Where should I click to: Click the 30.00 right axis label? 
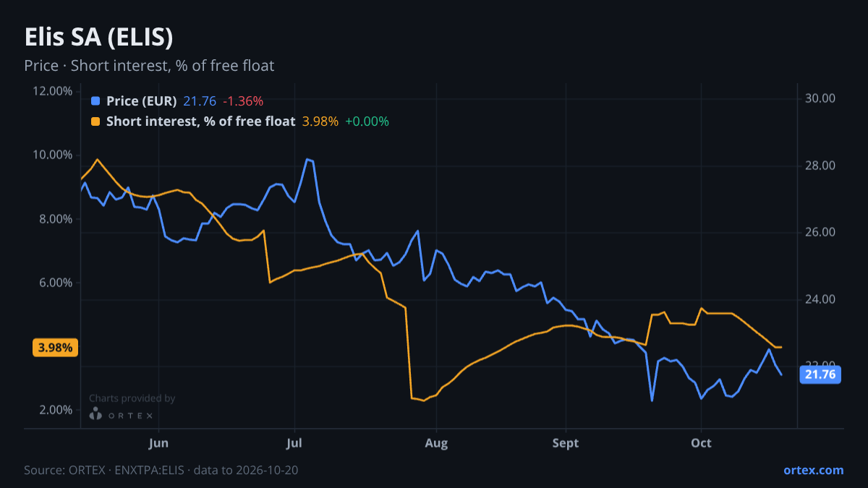820,98
